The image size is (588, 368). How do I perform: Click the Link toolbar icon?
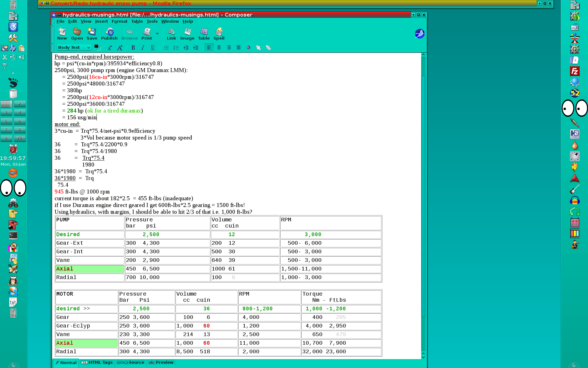[x=171, y=34]
